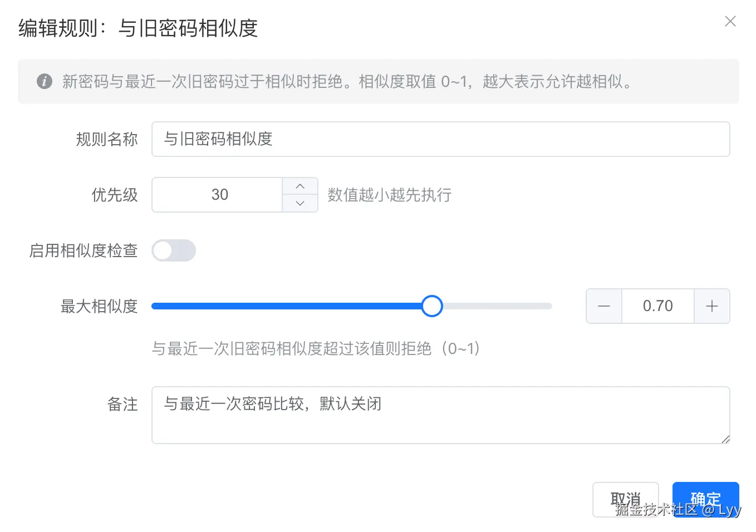Image resolution: width=756 pixels, height=532 pixels.
Task: Close the edit rule dialog
Action: pyautogui.click(x=730, y=21)
